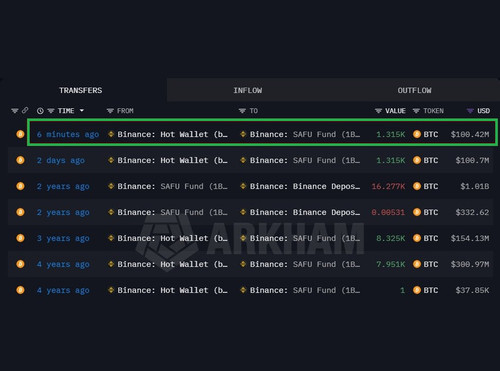The image size is (500, 371).
Task: Open the '6 minutes ago' transaction link
Action: (x=68, y=134)
